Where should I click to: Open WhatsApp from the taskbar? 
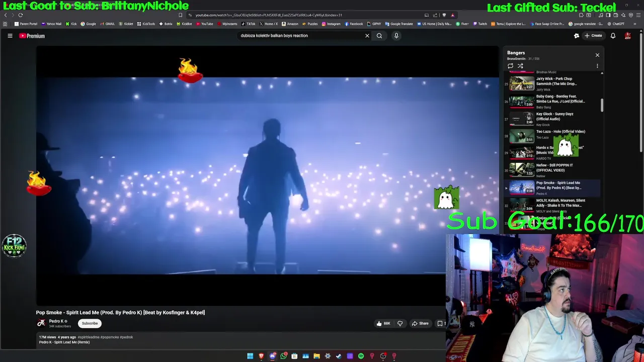(x=283, y=356)
